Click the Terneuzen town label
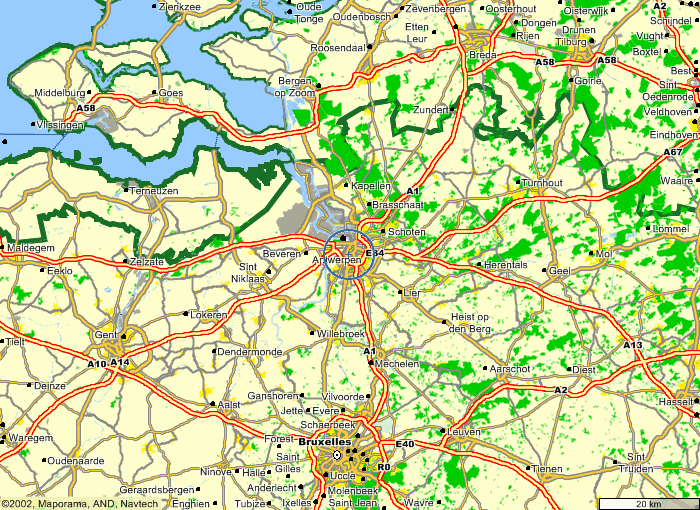700x510 pixels. coord(153,190)
